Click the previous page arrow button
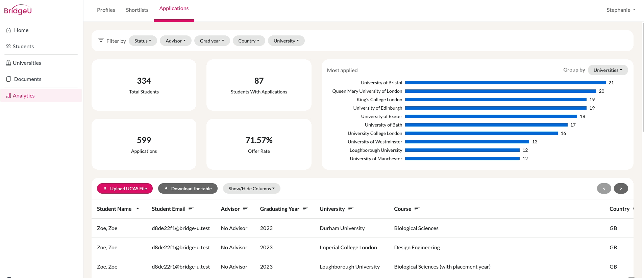This screenshot has width=644, height=278. [604, 189]
